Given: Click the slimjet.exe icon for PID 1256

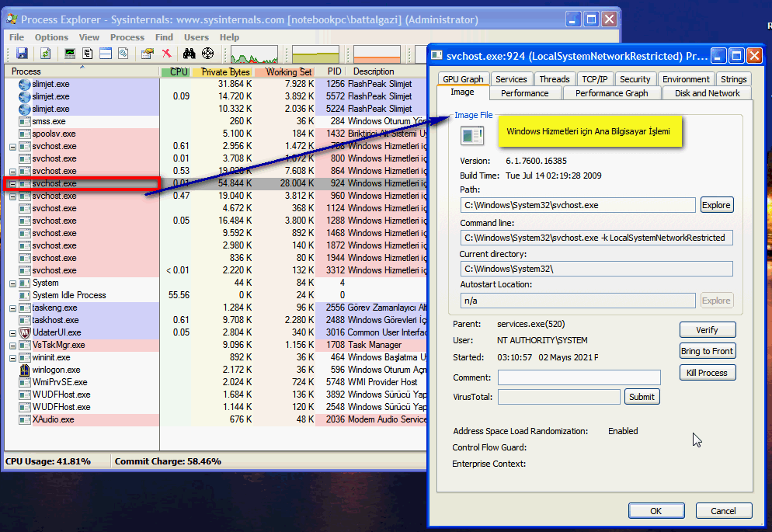Looking at the screenshot, I should pyautogui.click(x=24, y=84).
